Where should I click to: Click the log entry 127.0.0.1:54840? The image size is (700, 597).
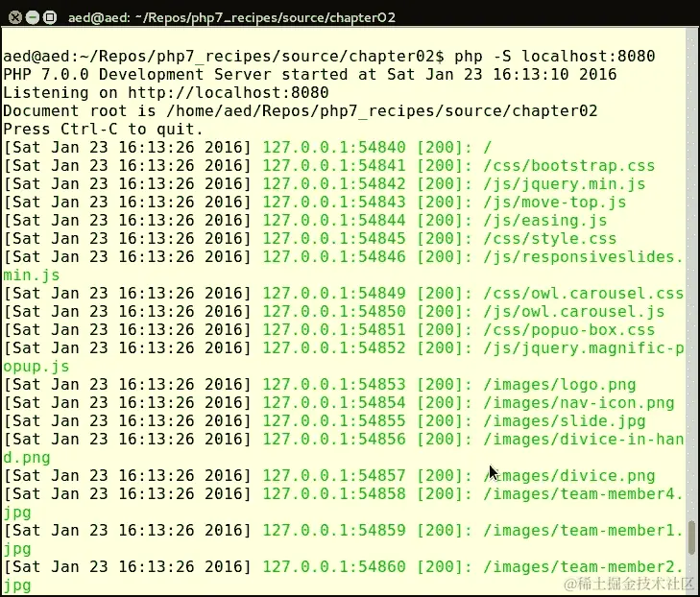point(248,147)
